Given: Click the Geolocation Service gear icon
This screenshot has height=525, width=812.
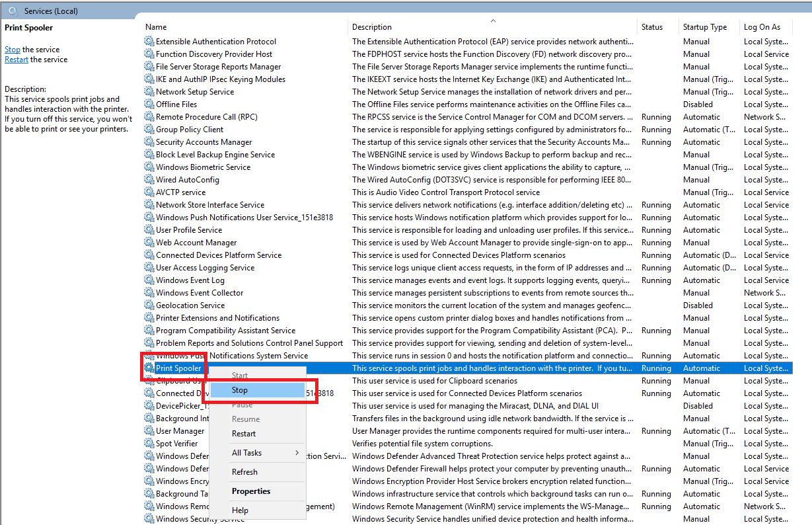Looking at the screenshot, I should pyautogui.click(x=148, y=305).
